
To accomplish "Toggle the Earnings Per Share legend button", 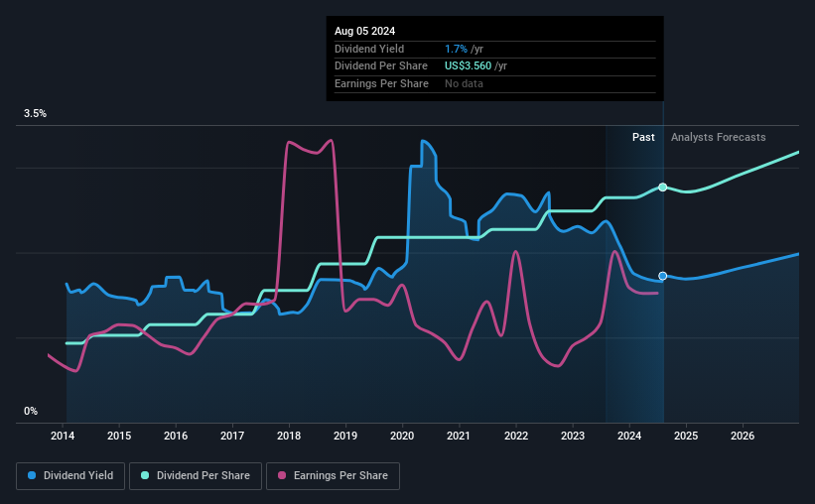I will (333, 476).
